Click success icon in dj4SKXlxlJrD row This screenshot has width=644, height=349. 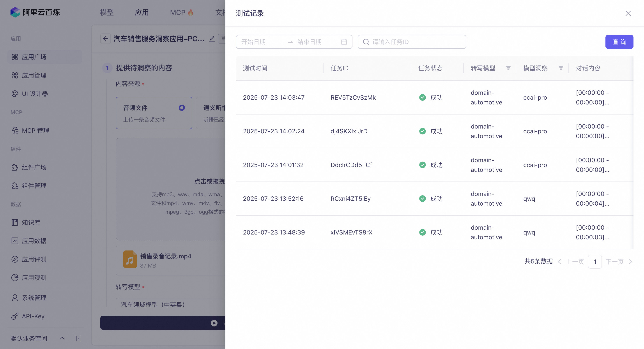422,131
